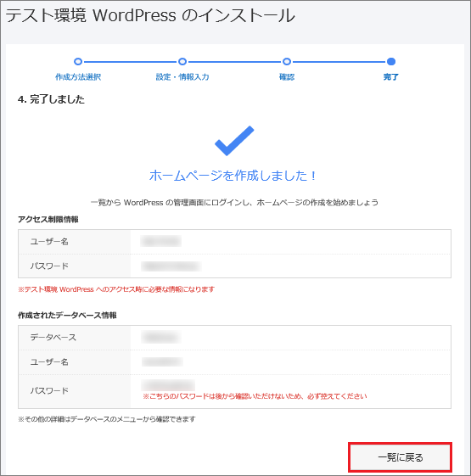Screen dimensions: 471x476
Task: Select the 確認 step circle
Action: [287, 62]
